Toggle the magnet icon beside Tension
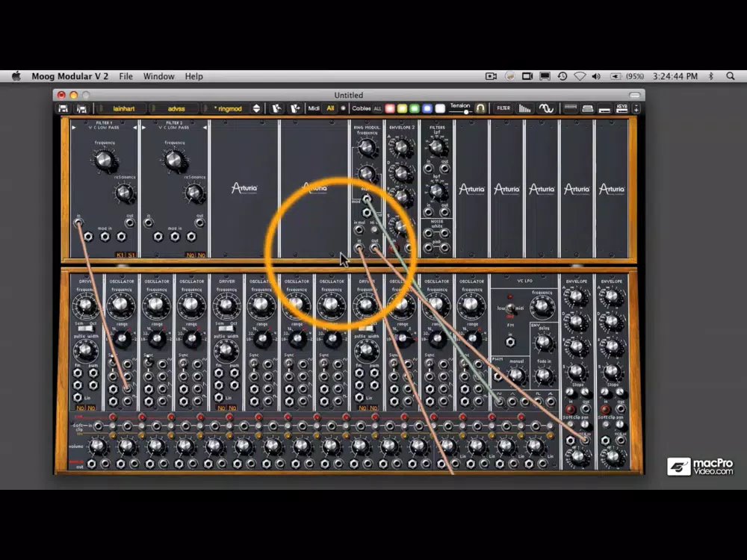Screen dimensions: 747x560 tap(480, 108)
